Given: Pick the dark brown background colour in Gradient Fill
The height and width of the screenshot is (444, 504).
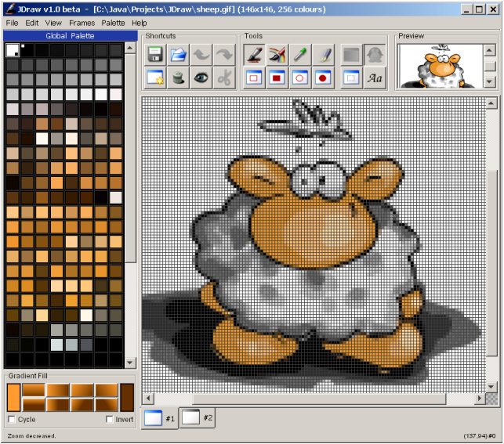Looking at the screenshot, I should (x=127, y=397).
